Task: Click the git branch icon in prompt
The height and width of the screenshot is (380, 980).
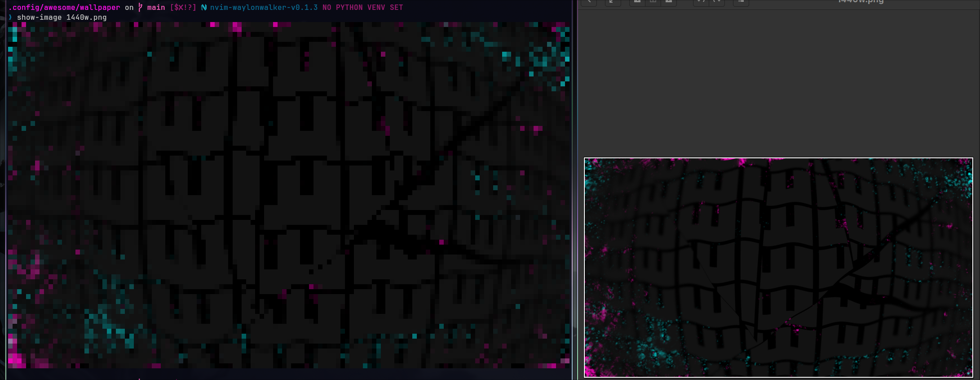Action: (140, 8)
